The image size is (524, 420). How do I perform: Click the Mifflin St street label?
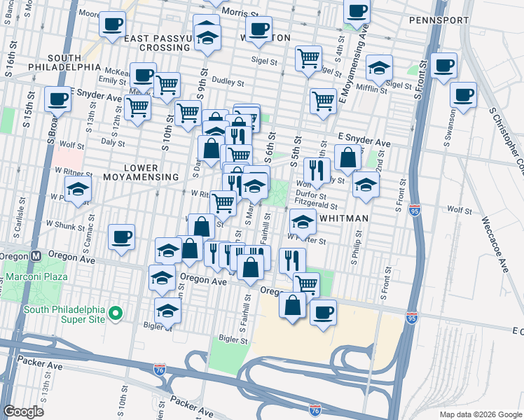pyautogui.click(x=371, y=88)
